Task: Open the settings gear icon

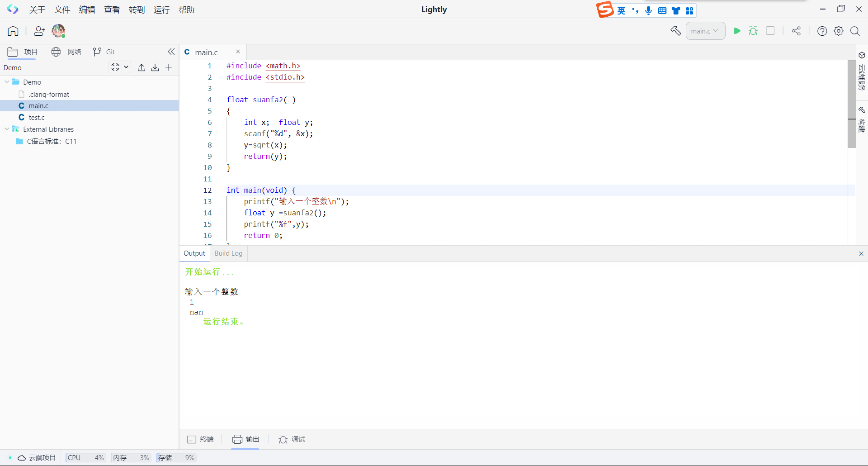Action: [x=839, y=31]
